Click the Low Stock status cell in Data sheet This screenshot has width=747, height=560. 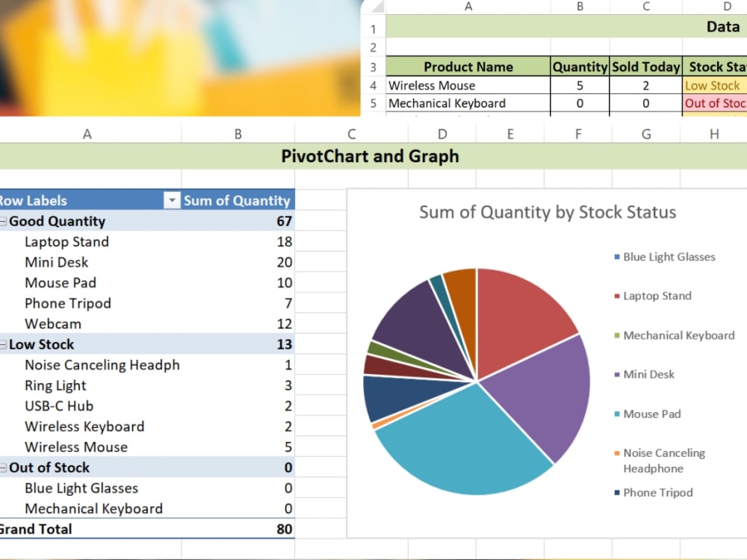pos(715,85)
